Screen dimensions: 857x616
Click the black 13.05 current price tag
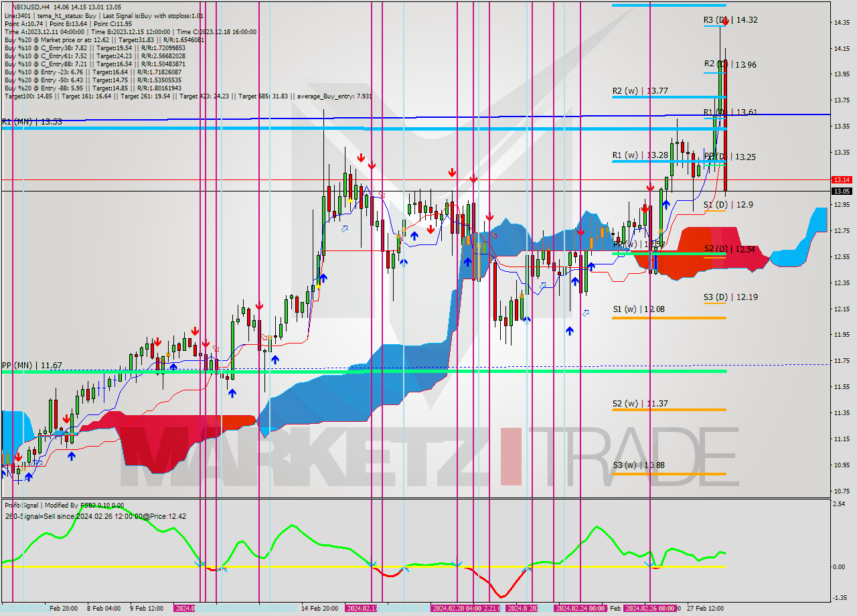tap(842, 191)
